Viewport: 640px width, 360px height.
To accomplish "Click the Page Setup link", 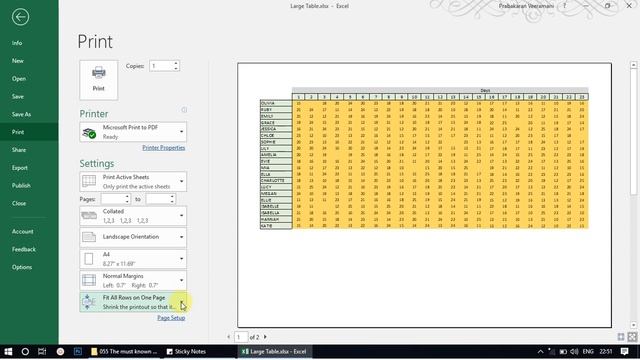I will point(171,318).
